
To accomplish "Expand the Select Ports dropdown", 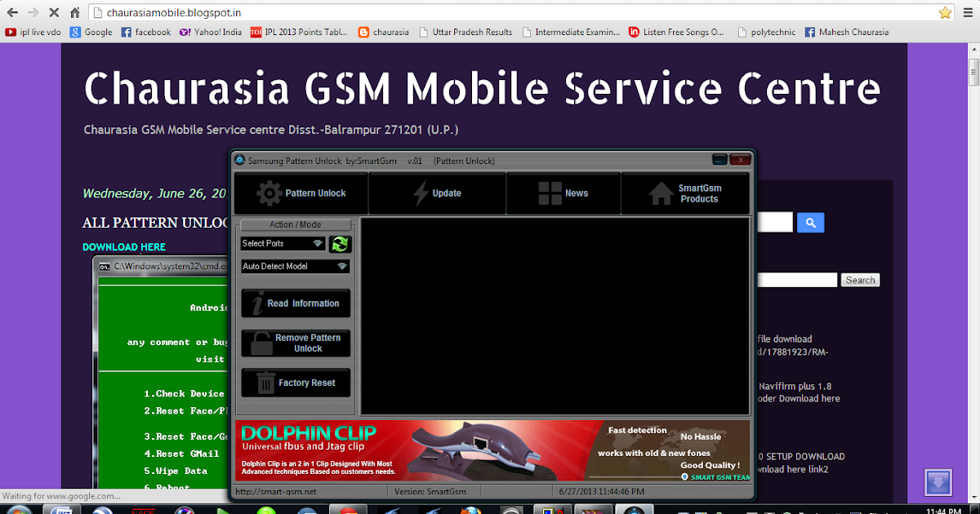I will 283,243.
